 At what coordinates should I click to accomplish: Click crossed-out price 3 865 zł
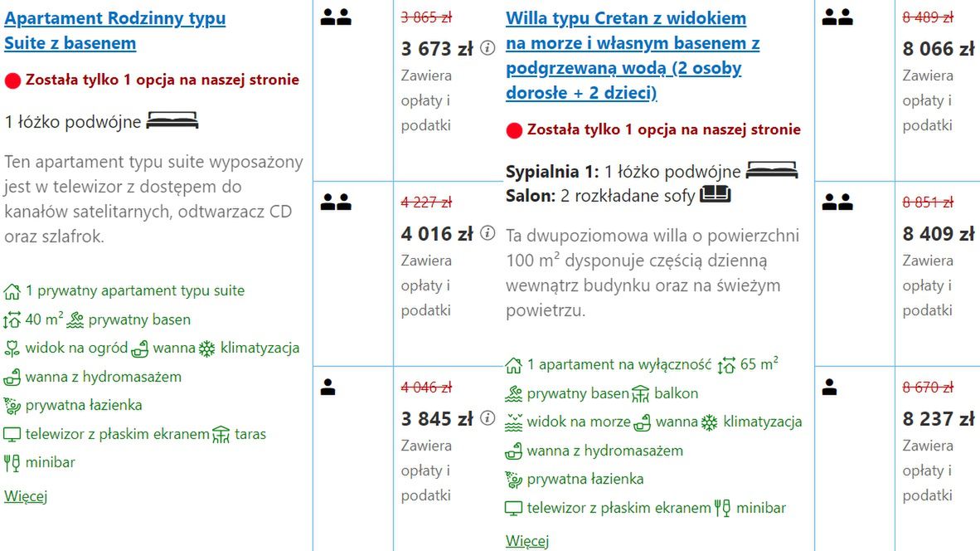tap(426, 17)
